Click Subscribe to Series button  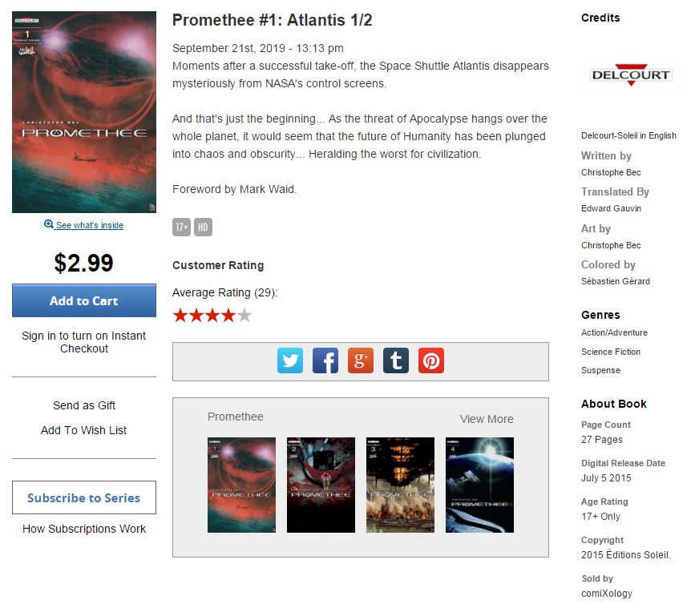point(84,497)
